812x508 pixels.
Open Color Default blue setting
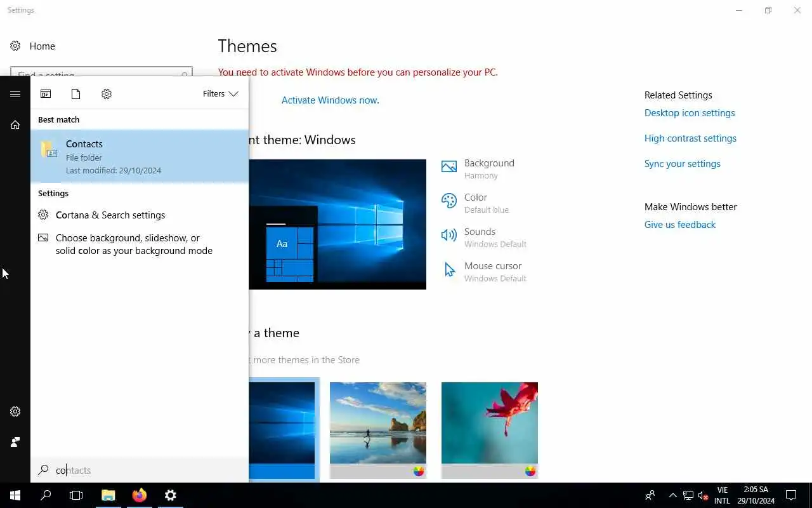click(x=486, y=203)
